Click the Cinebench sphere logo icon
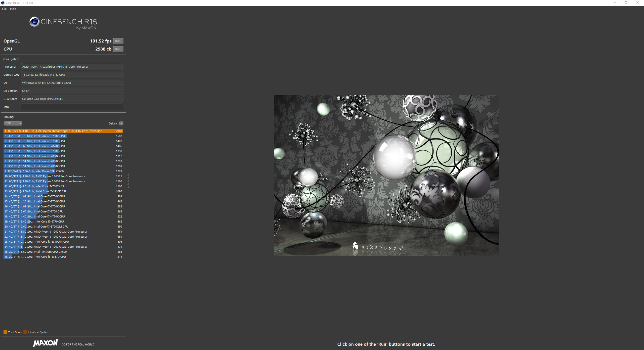 (x=34, y=22)
